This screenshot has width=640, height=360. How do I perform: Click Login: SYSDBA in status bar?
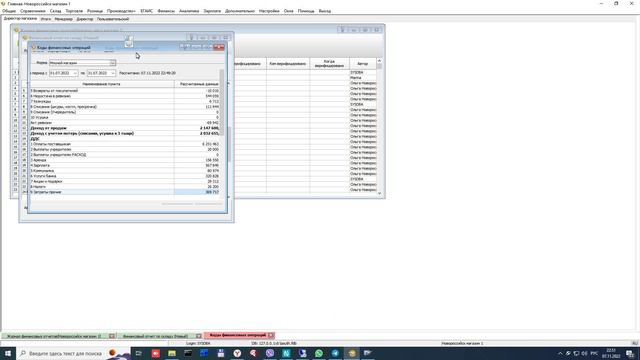click(198, 344)
